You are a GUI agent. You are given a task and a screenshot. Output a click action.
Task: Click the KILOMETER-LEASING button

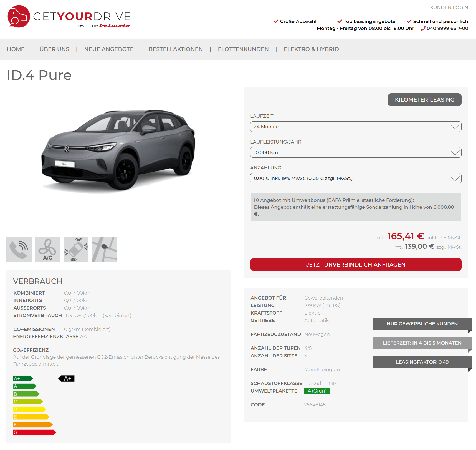pyautogui.click(x=424, y=100)
